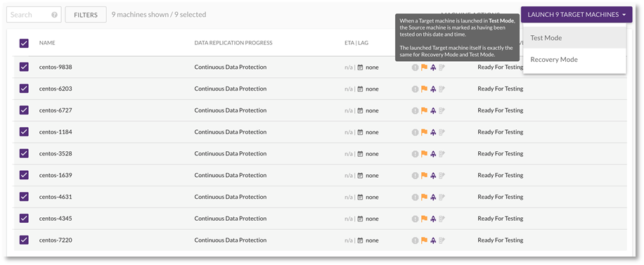This screenshot has width=644, height=265.
Task: Click the help icon in Search box
Action: [55, 15]
